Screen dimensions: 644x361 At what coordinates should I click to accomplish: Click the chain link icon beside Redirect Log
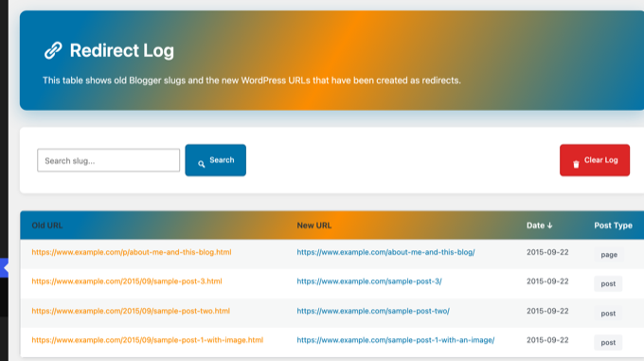point(53,50)
